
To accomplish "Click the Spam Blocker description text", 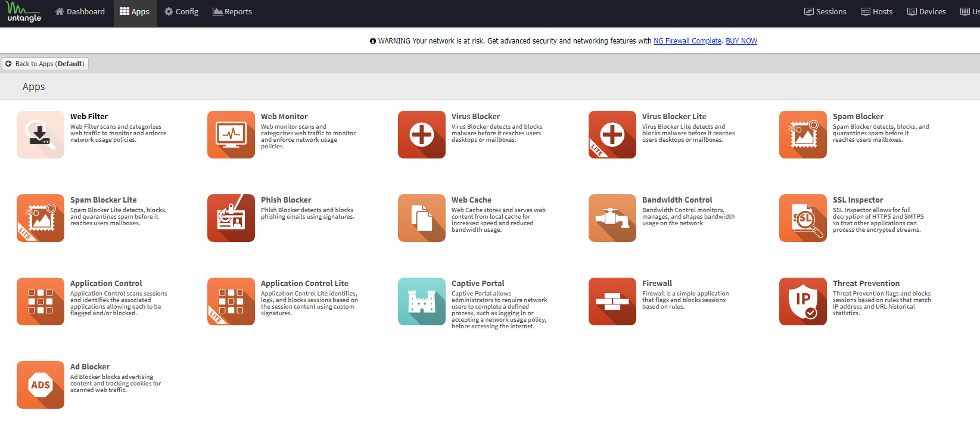I will [x=881, y=133].
